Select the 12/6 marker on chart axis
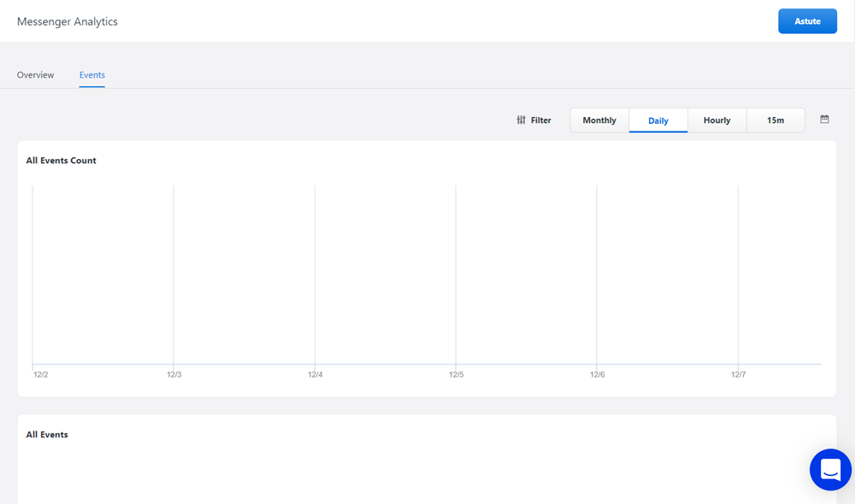The height and width of the screenshot is (504, 855). 597,375
